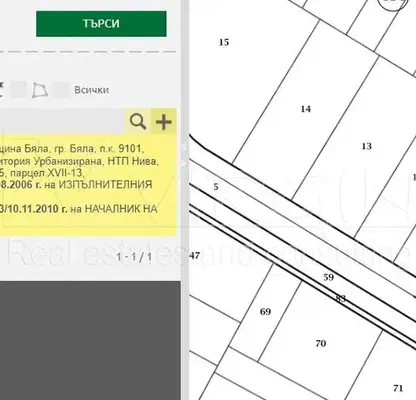Click the plus icon next to search

click(164, 121)
